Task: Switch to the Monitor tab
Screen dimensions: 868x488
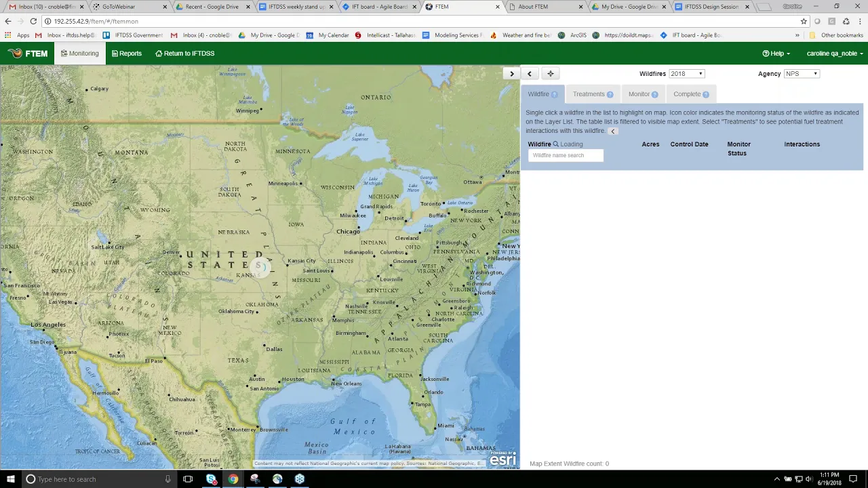Action: [x=643, y=94]
